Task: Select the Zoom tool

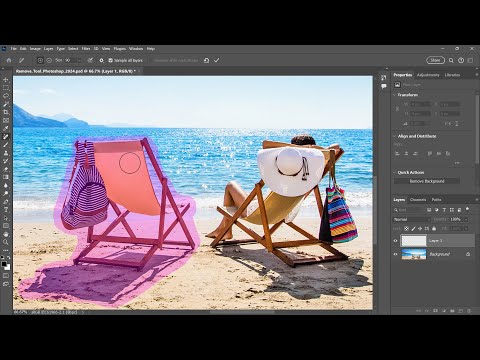Action: [6, 242]
